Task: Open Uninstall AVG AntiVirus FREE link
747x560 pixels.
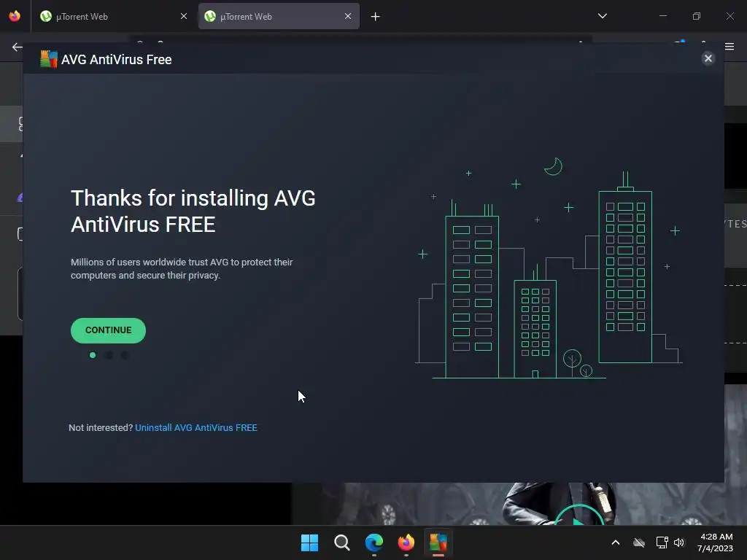Action: pos(196,427)
